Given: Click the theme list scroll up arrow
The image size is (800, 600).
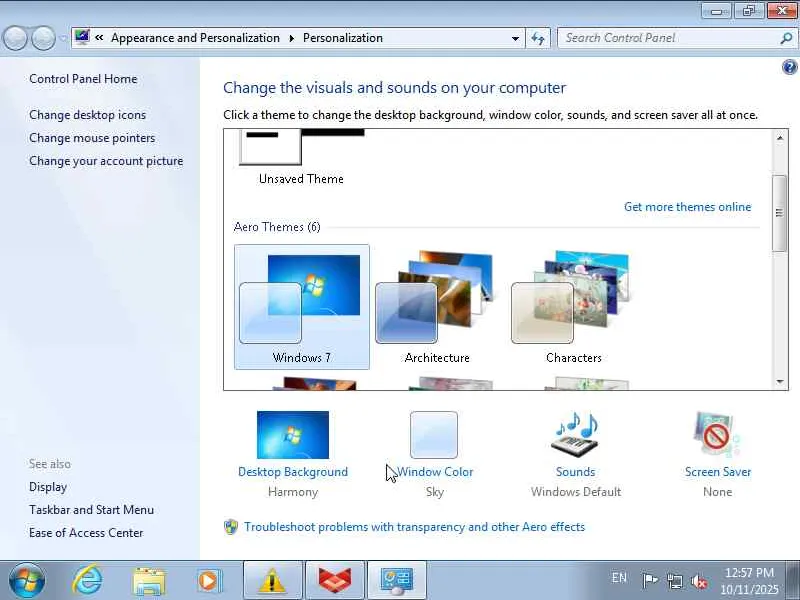Looking at the screenshot, I should pos(780,138).
